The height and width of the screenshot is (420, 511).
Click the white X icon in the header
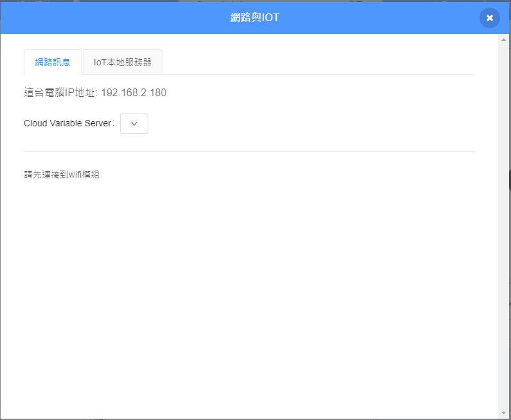(x=489, y=18)
